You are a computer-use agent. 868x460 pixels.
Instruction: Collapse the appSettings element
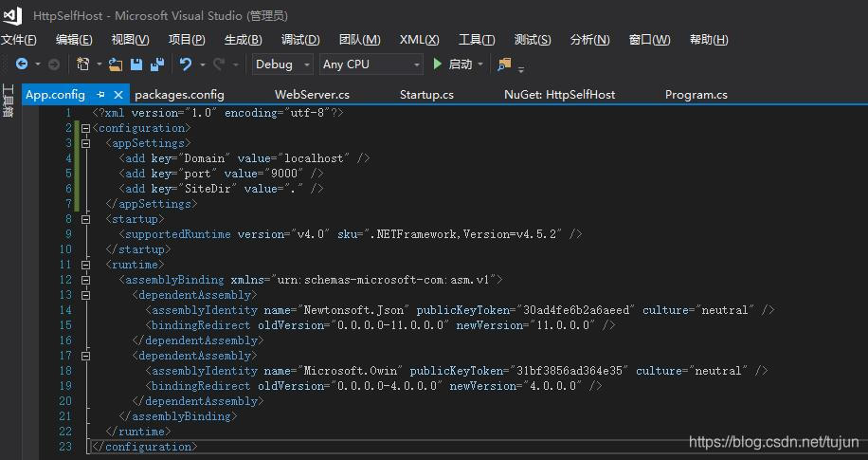coord(86,143)
